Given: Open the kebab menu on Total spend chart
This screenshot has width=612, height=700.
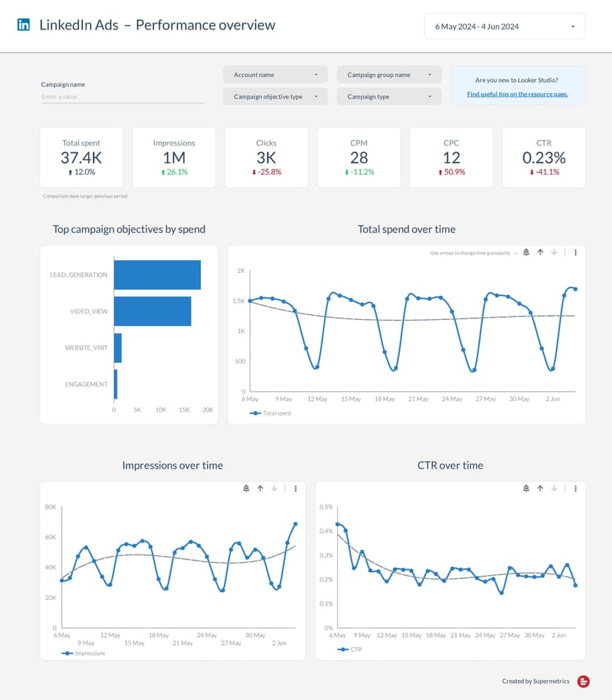Looking at the screenshot, I should pos(576,252).
